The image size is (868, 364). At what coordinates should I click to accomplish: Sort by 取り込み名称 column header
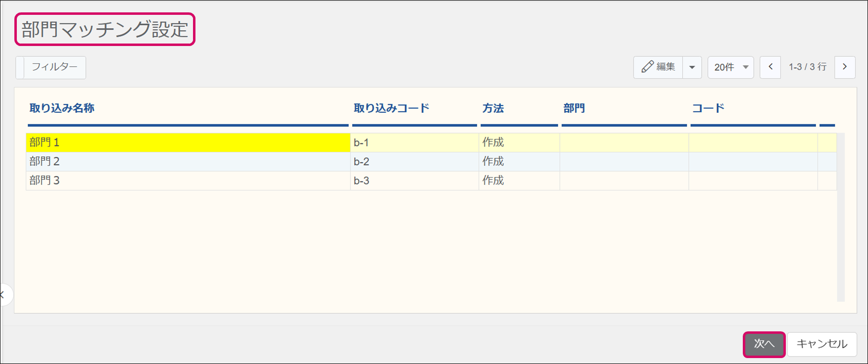click(x=62, y=108)
